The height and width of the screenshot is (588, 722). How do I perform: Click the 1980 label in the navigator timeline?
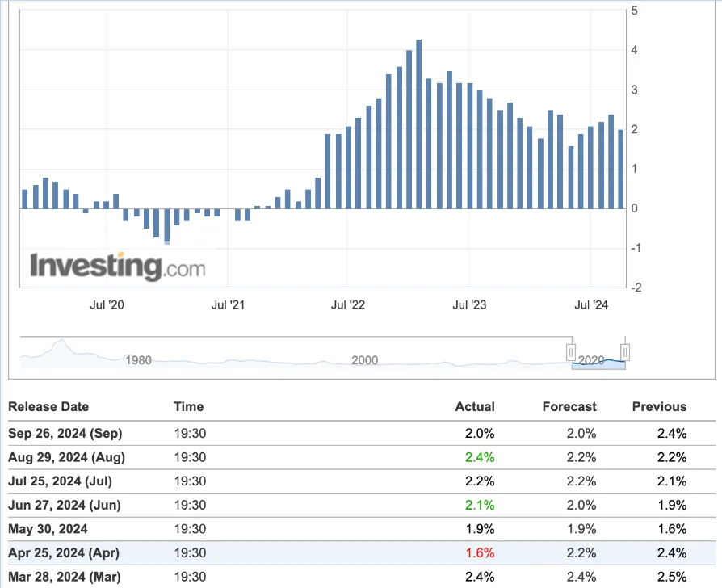tap(139, 360)
